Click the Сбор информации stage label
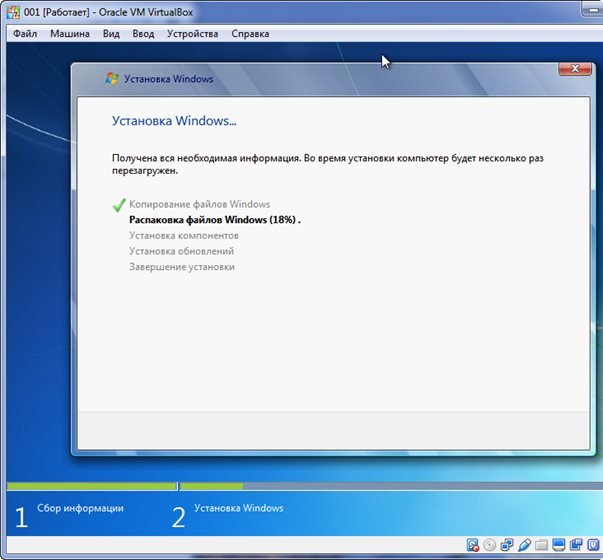The height and width of the screenshot is (560, 603). coord(80,508)
